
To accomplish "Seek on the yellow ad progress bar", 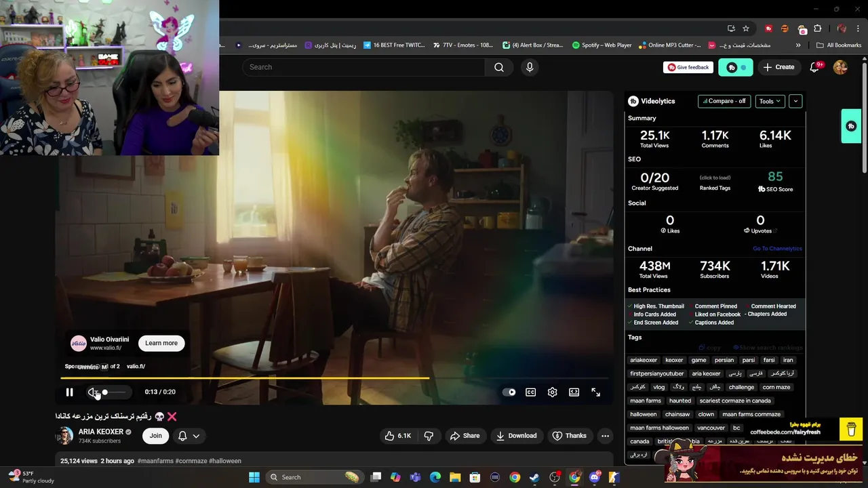I will pos(334,378).
